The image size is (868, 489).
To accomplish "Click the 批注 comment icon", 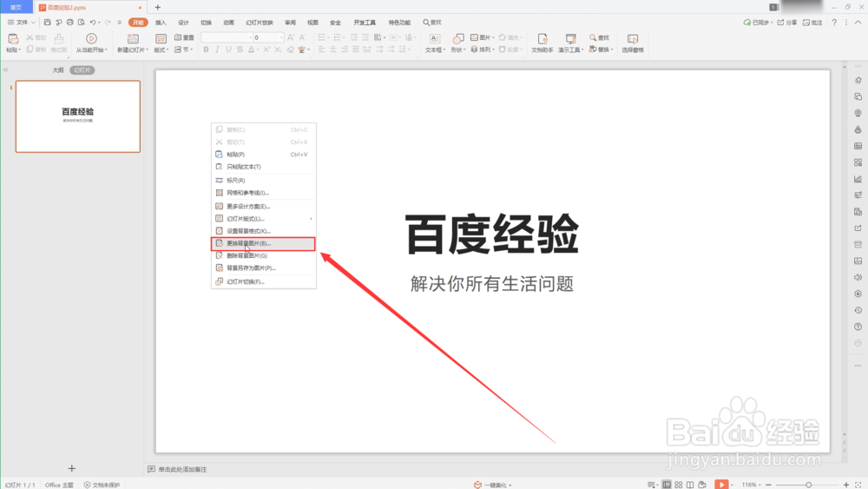I will click(806, 23).
